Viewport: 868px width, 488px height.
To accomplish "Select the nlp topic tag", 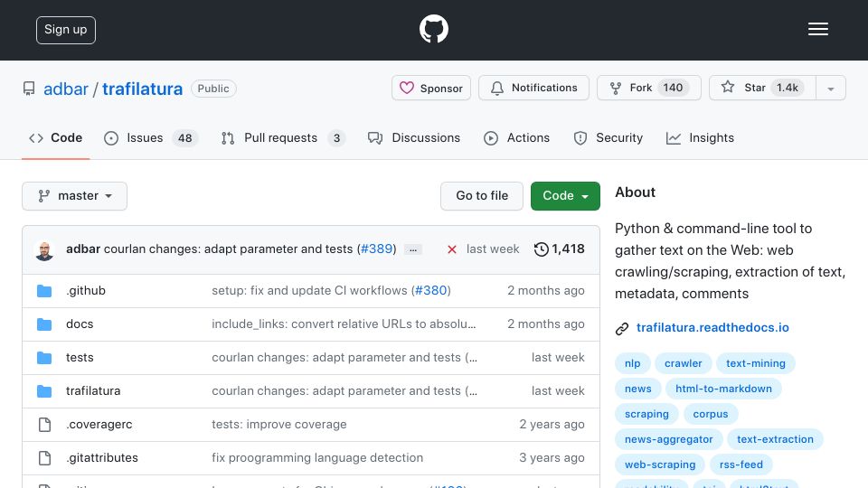I will point(632,363).
